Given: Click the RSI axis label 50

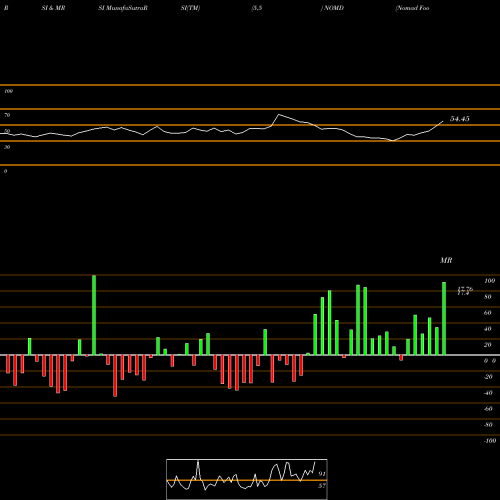Looking at the screenshot, I should coord(7,131).
